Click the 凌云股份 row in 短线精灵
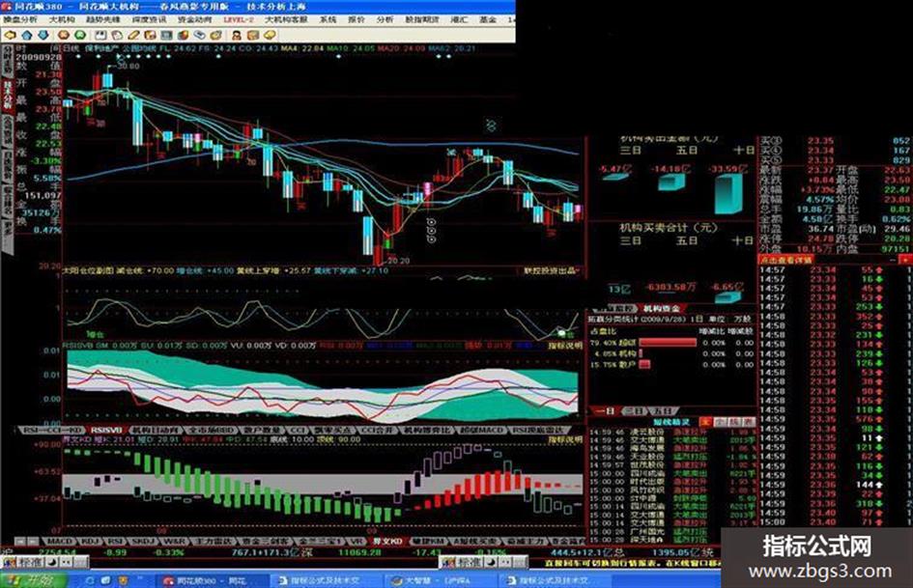This screenshot has width=913, height=588. tap(672, 432)
